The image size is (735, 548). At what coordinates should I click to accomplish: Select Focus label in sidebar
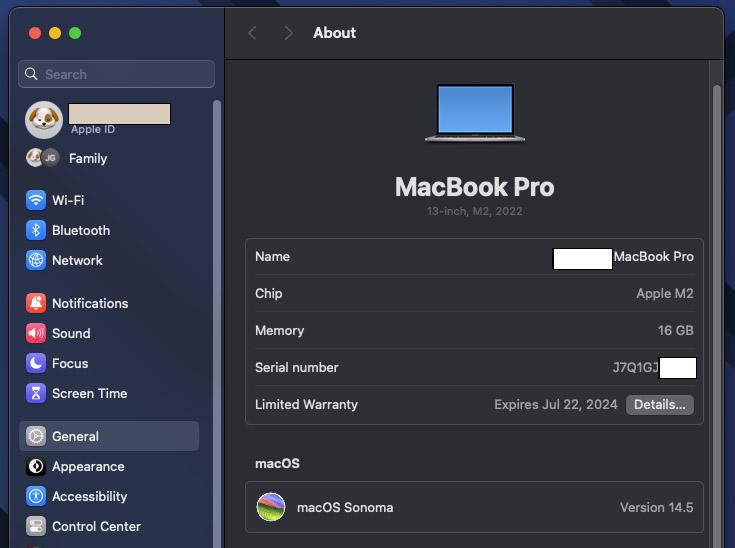[70, 363]
